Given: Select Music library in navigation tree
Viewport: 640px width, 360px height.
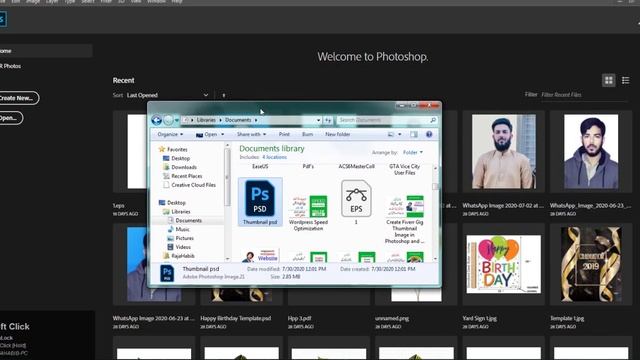Looking at the screenshot, I should coord(179,229).
